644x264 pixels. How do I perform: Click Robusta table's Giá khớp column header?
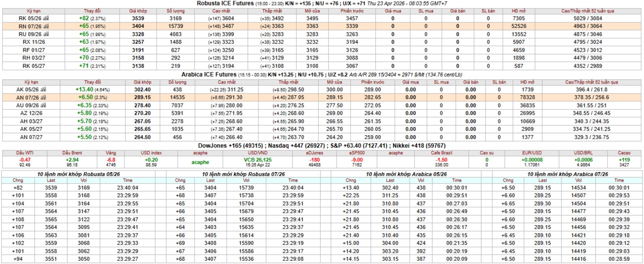(x=138, y=11)
